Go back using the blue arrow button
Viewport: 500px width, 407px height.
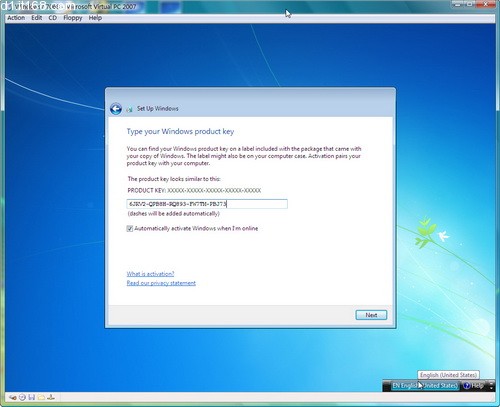pos(116,109)
